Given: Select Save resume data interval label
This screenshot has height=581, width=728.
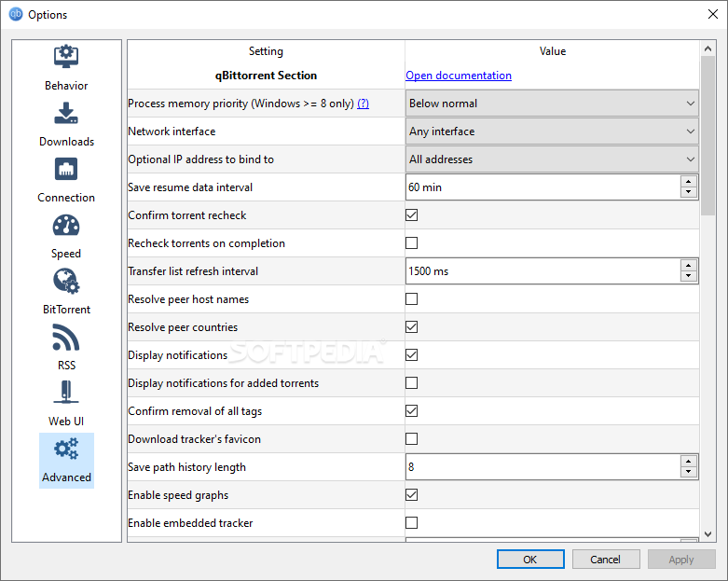Looking at the screenshot, I should click(190, 187).
